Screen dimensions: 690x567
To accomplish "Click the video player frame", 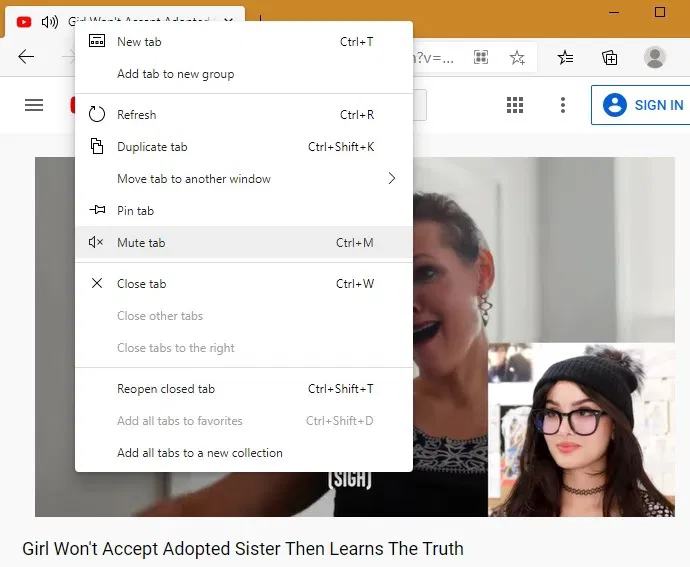I will pyautogui.click(x=550, y=250).
